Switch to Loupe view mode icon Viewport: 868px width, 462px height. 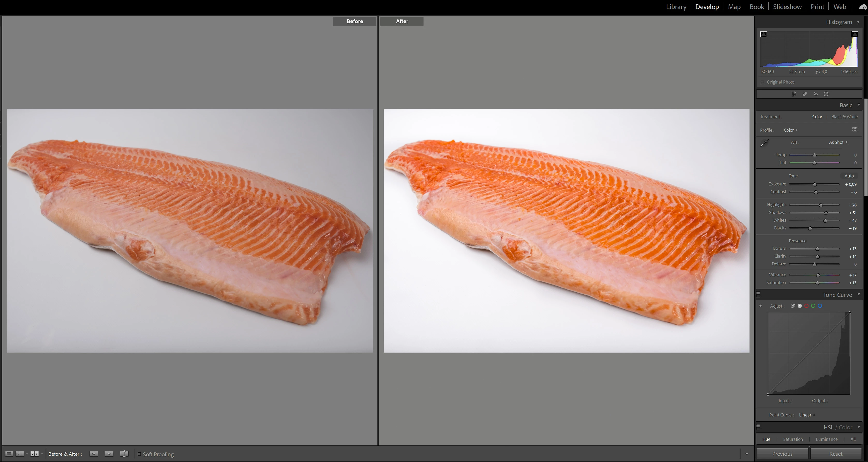coord(9,454)
